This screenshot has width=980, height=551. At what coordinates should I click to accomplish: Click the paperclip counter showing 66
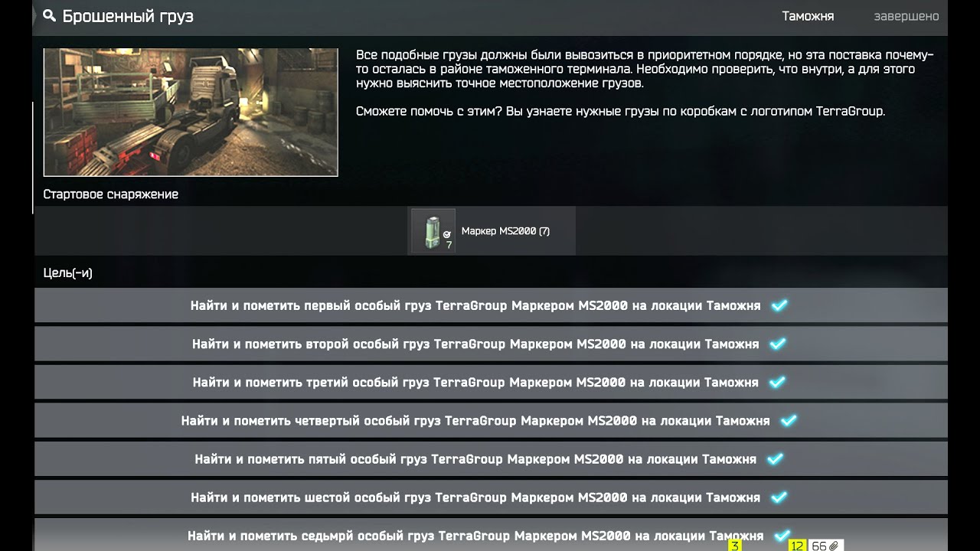pos(825,546)
